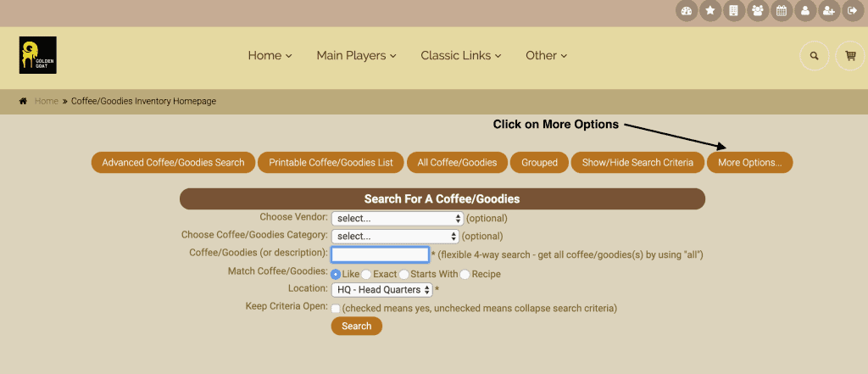This screenshot has height=374, width=868.
Task: Focus the Coffee/Goodies description text field
Action: coord(380,255)
